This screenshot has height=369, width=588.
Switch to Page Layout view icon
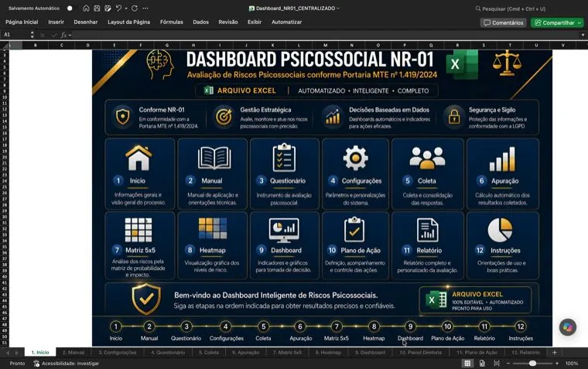(482, 364)
